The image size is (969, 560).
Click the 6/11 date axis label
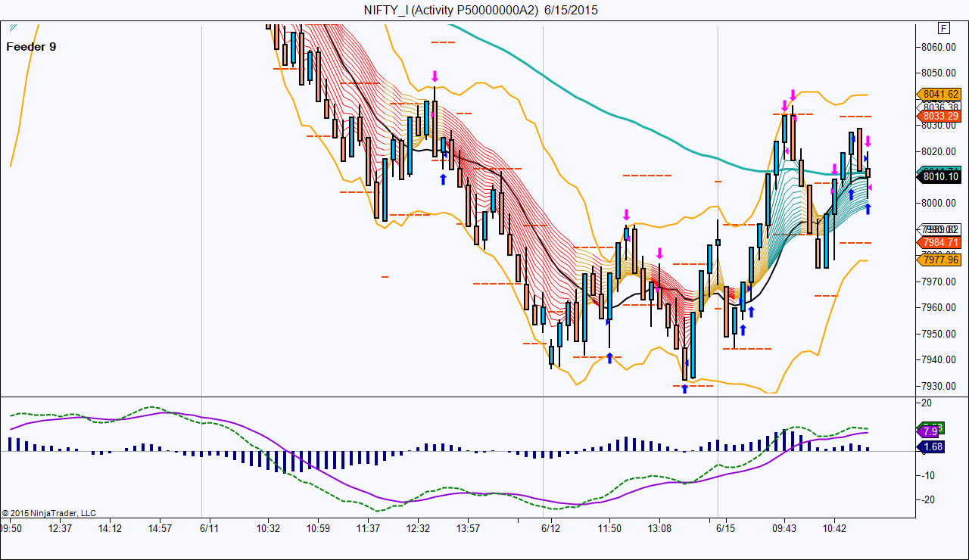pyautogui.click(x=210, y=528)
